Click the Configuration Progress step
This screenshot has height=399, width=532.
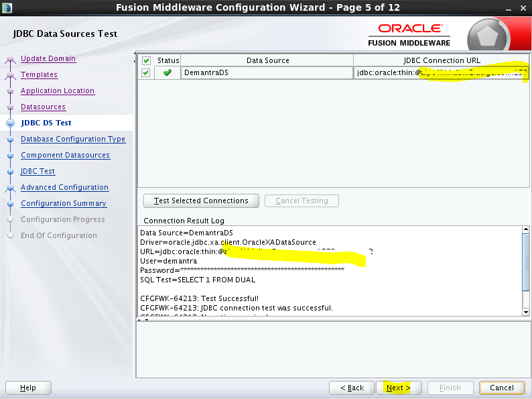[x=63, y=220]
